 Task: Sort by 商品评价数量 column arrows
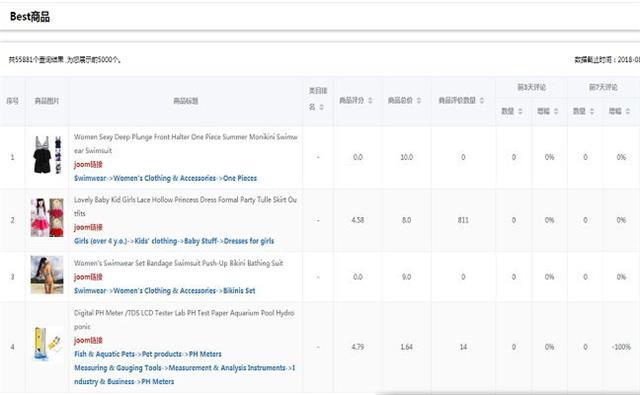click(482, 100)
